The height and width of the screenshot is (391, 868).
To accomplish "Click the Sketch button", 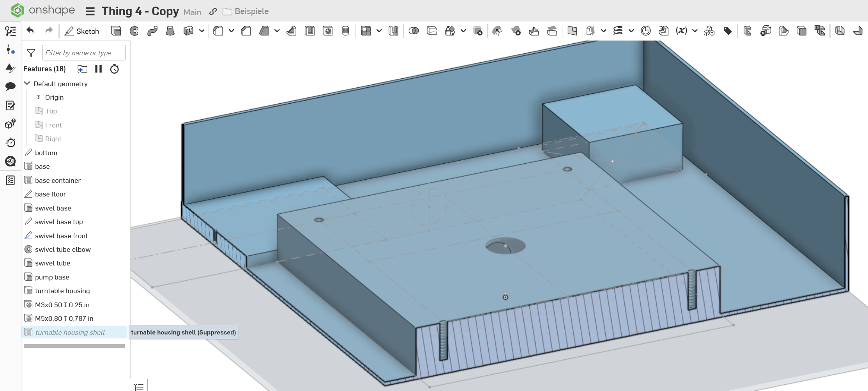I will pyautogui.click(x=82, y=31).
